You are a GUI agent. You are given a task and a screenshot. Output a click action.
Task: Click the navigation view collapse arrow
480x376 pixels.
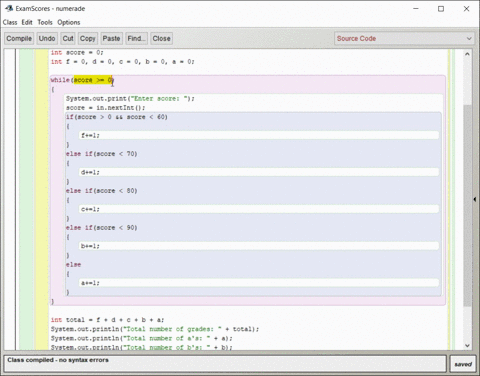pos(475,199)
